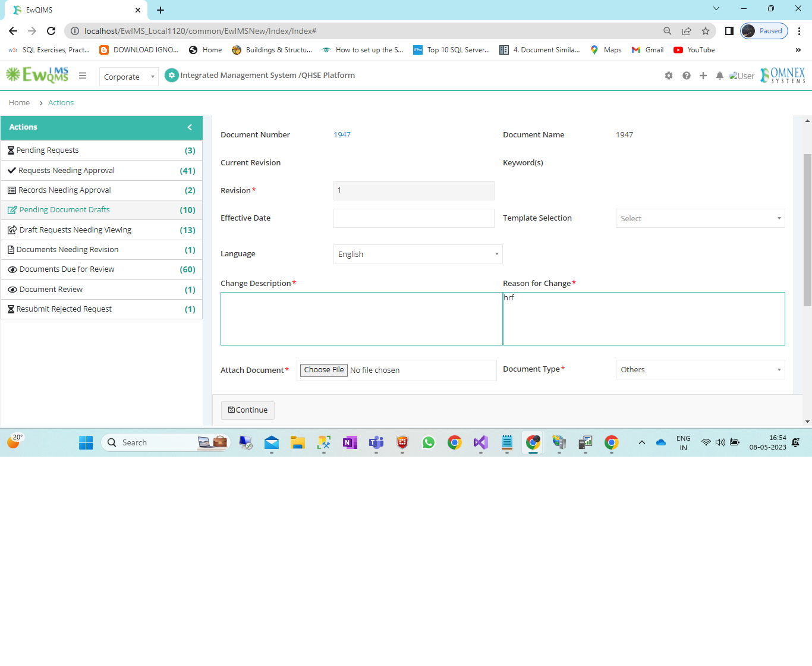Image resolution: width=812 pixels, height=666 pixels.
Task: Click the browser reload icon
Action: tap(51, 31)
